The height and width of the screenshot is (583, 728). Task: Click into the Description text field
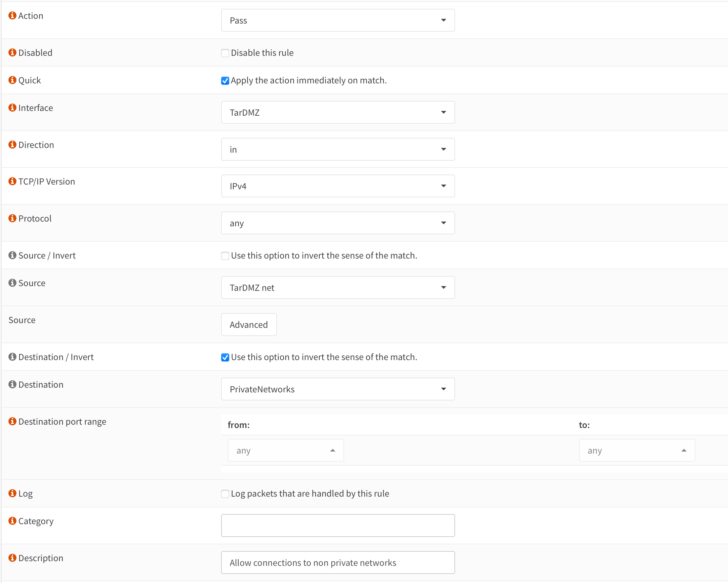click(338, 562)
